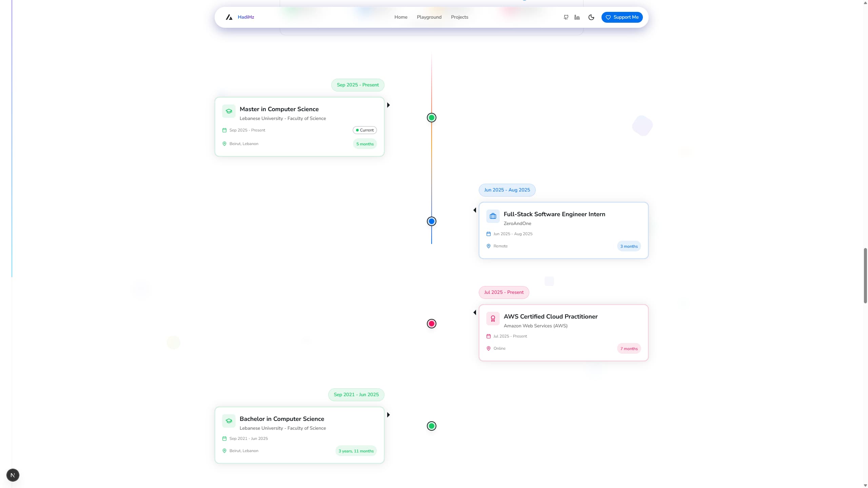Click the graduation cap icon on Master card
Image resolution: width=868 pixels, height=488 pixels.
[229, 111]
